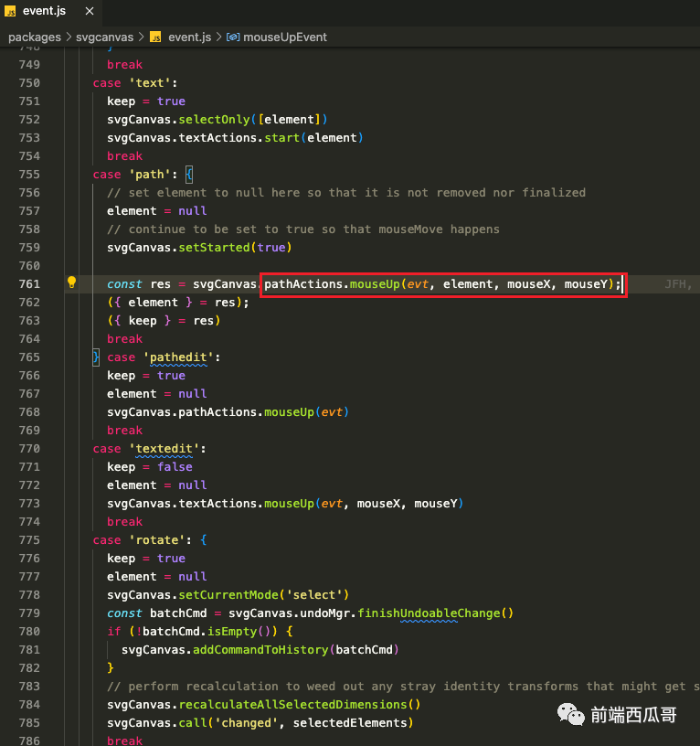The height and width of the screenshot is (746, 700).
Task: Click 'keep = false' on line 771
Action: coord(150,467)
